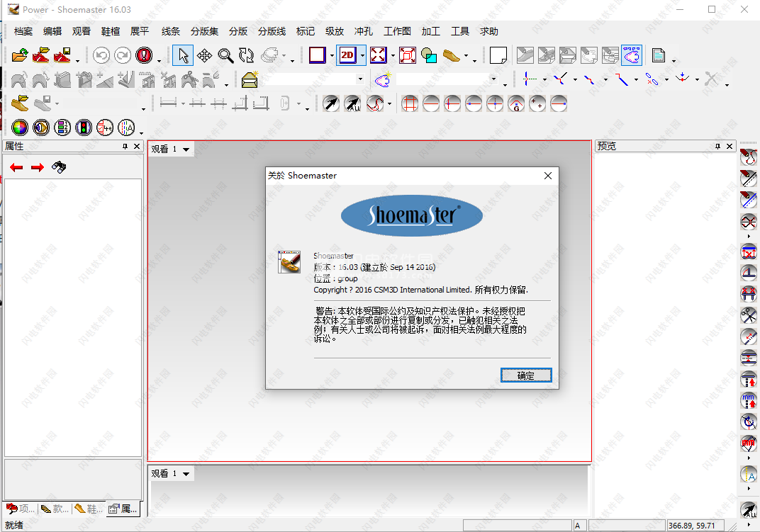The width and height of the screenshot is (760, 532).
Task: Click the pink curve style icon
Action: (383, 79)
